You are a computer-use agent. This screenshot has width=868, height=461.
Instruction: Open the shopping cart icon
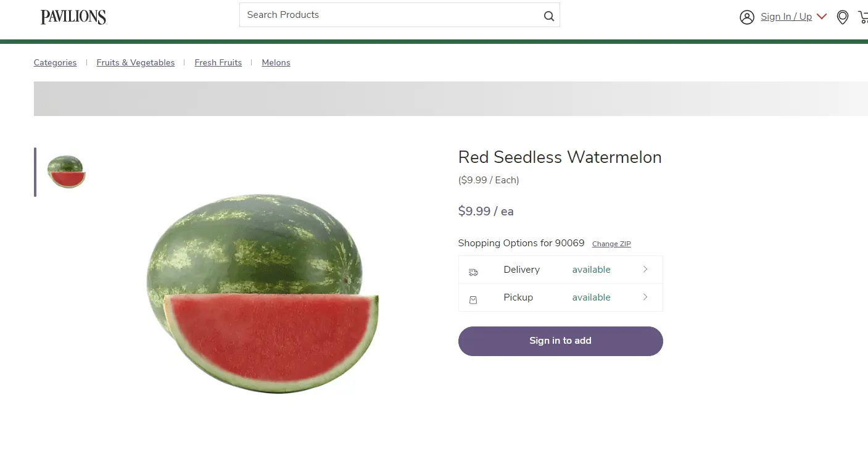(862, 17)
